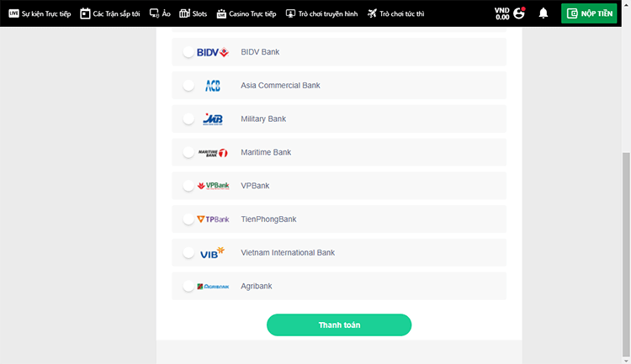Screen dimensions: 631x364
Task: Go to the Ảo menu item
Action: pyautogui.click(x=160, y=13)
